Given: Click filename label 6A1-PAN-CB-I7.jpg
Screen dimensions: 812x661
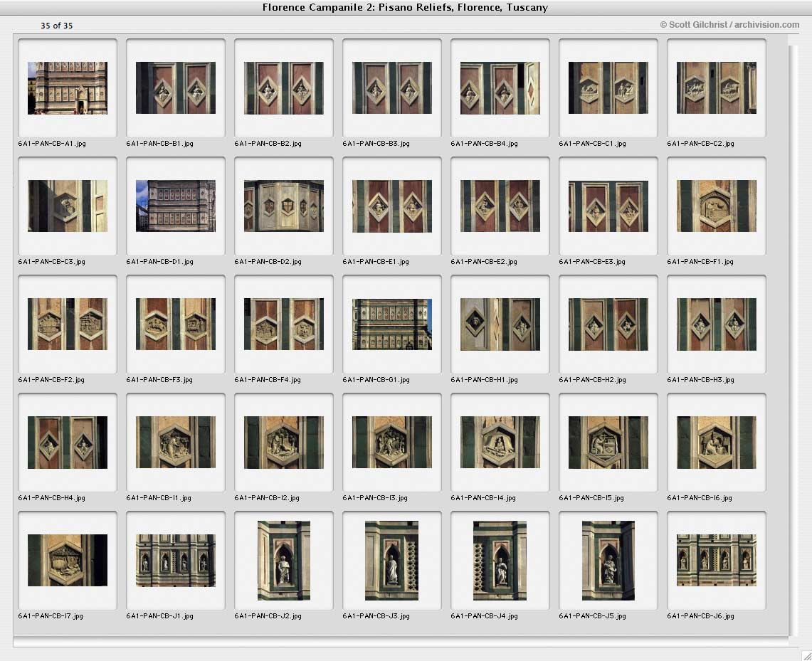Looking at the screenshot, I should [x=51, y=615].
